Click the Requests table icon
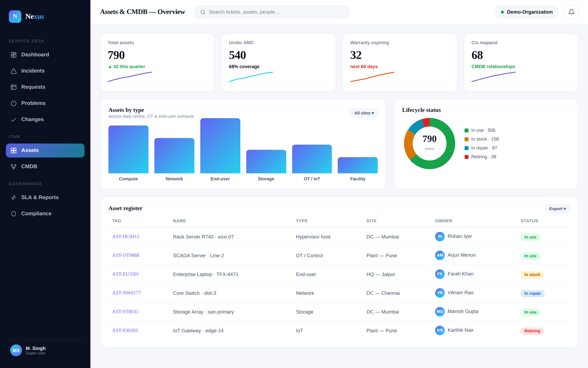588x368 pixels. (x=14, y=87)
